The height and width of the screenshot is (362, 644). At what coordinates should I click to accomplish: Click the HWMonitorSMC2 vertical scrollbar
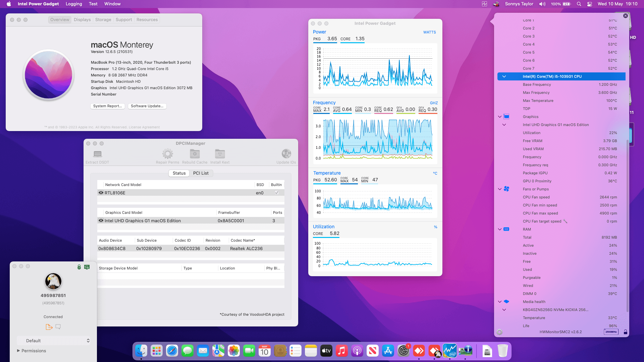[x=627, y=226]
